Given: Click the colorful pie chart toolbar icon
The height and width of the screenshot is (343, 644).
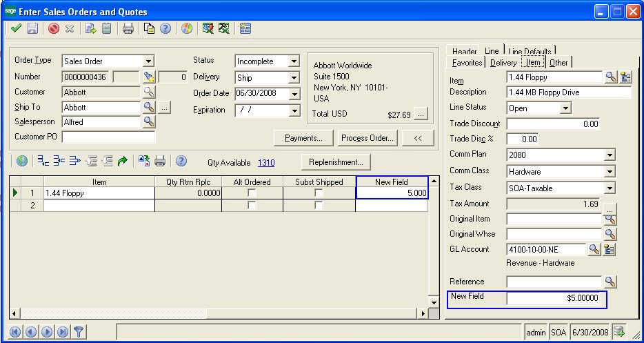Looking at the screenshot, I should tap(186, 28).
